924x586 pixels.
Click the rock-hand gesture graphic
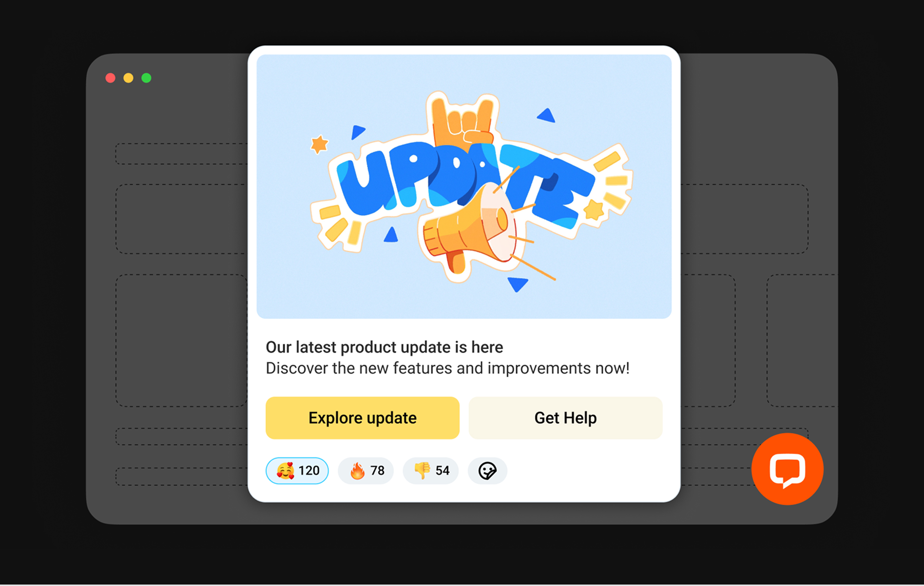pos(463,121)
